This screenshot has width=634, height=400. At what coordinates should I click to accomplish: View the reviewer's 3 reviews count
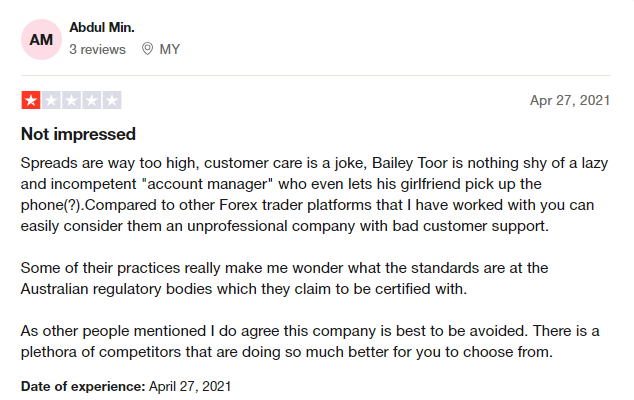point(97,49)
